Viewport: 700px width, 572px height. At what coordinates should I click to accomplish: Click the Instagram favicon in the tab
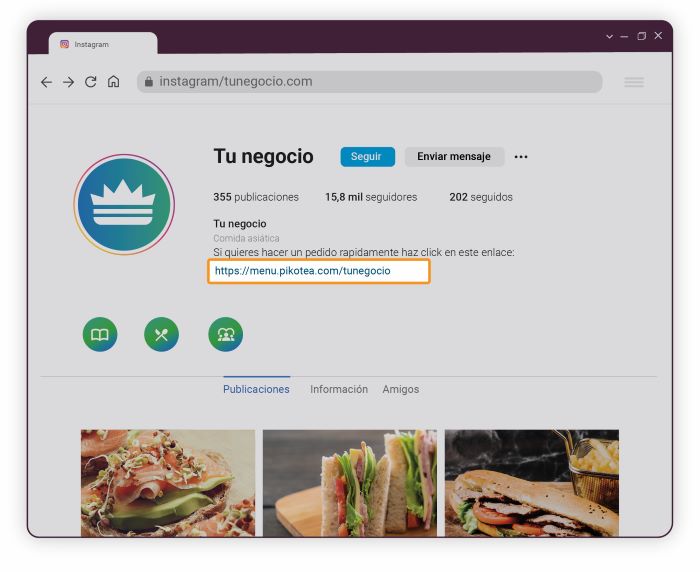(64, 44)
